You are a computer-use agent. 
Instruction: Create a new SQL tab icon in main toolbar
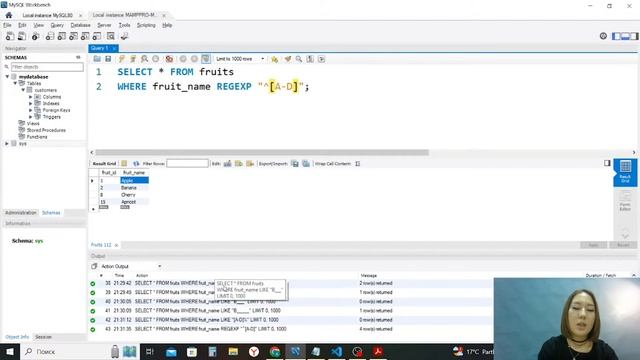click(x=10, y=36)
